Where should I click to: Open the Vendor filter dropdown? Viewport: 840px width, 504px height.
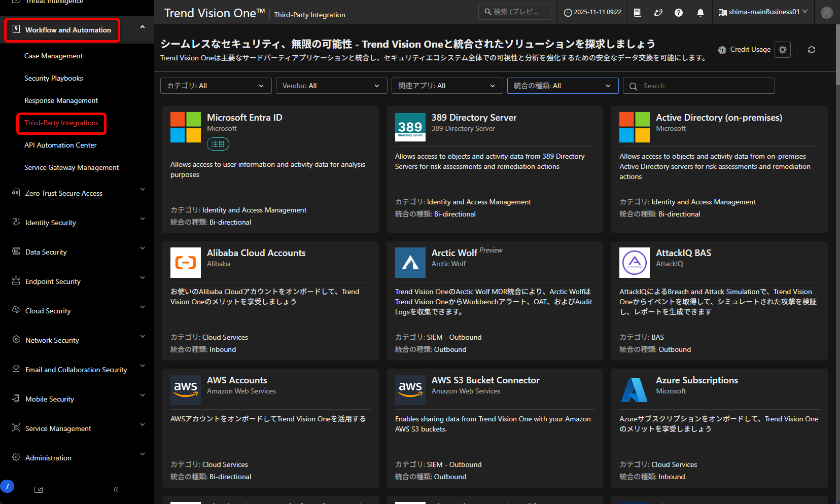point(331,86)
